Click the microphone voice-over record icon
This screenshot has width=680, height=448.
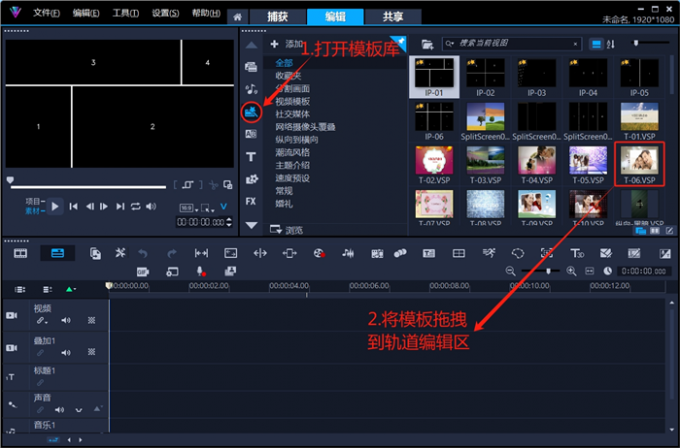point(201,271)
